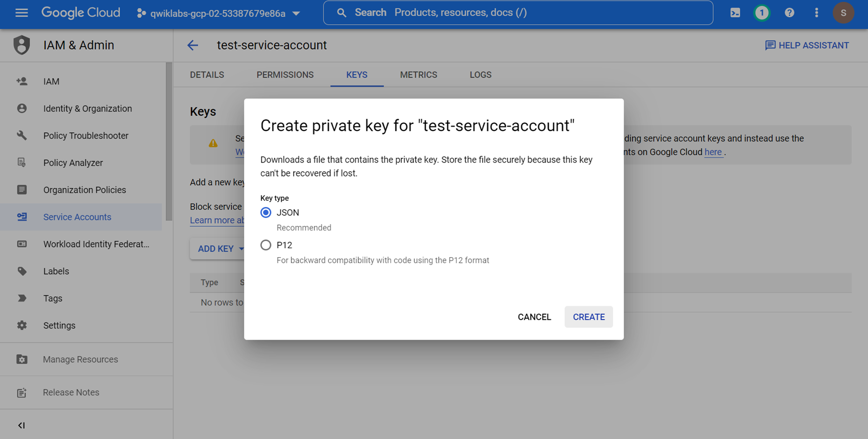Click the Tags arrow icon
This screenshot has height=439, width=868.
(x=22, y=298)
